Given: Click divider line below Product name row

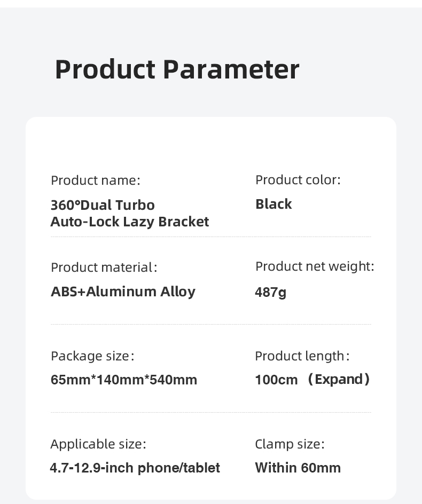Looking at the screenshot, I should click(x=210, y=237).
